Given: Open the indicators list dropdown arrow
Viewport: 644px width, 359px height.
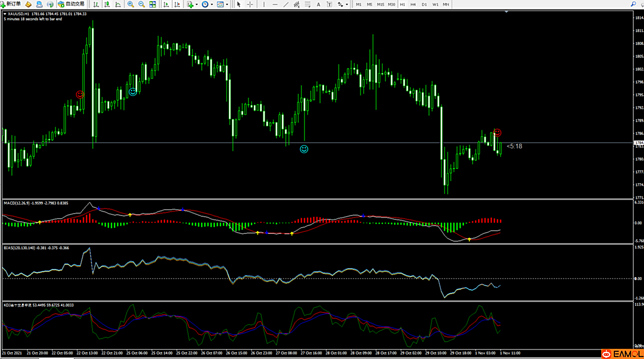Looking at the screenshot, I should pyautogui.click(x=197, y=5).
